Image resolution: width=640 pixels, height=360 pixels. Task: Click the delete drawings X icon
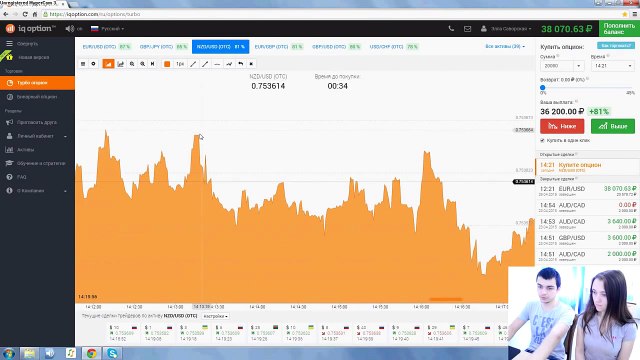pyautogui.click(x=251, y=64)
